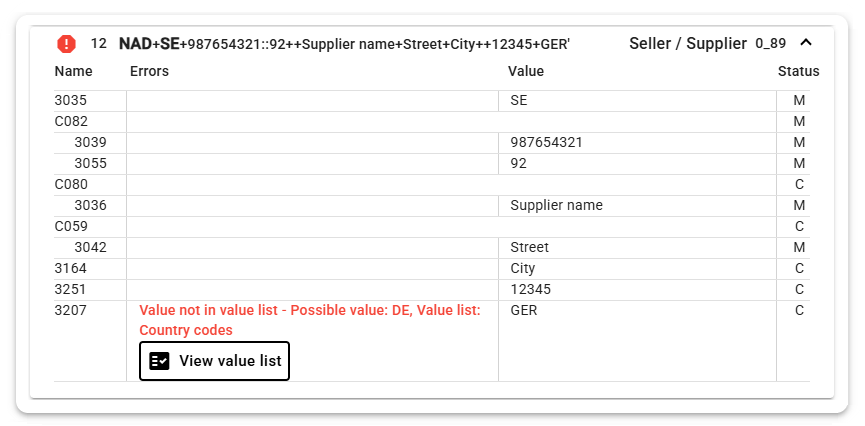Click the red value list error message
Screen dimensions: 865x426
pyautogui.click(x=310, y=321)
